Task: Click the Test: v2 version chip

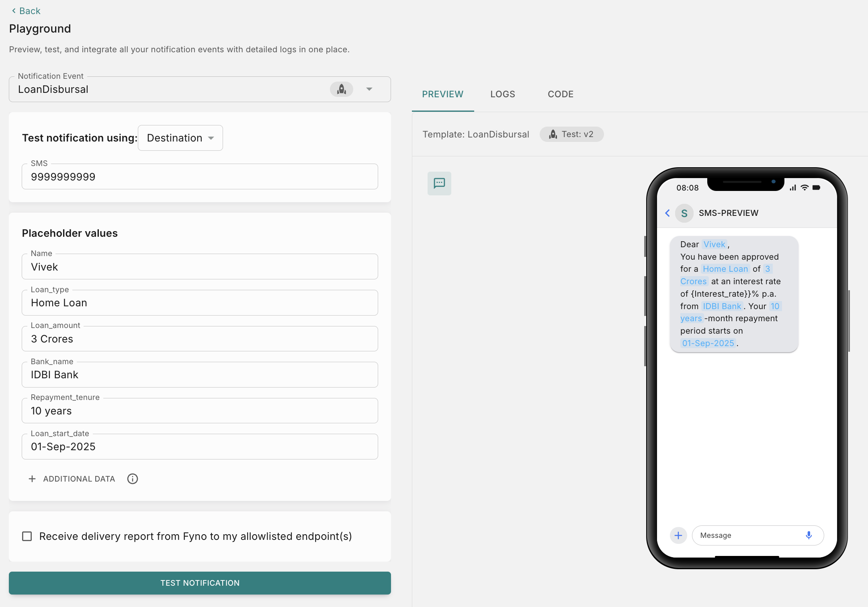Action: (571, 134)
